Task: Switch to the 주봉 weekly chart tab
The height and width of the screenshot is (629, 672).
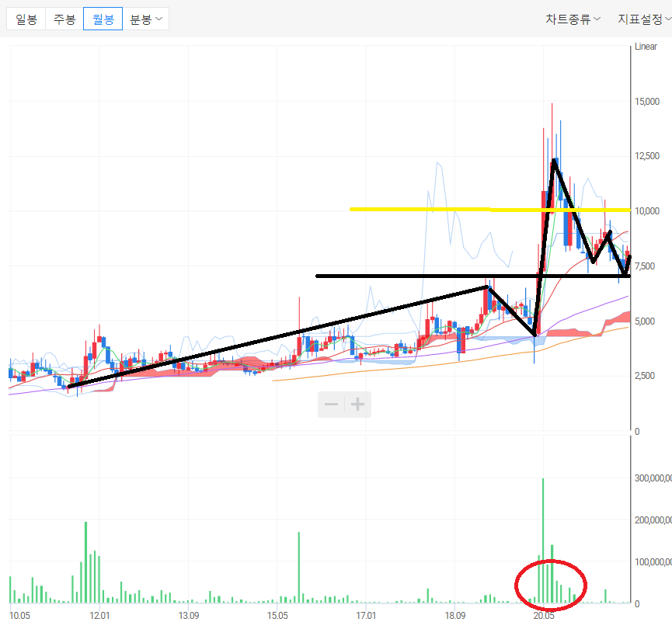Action: click(64, 19)
